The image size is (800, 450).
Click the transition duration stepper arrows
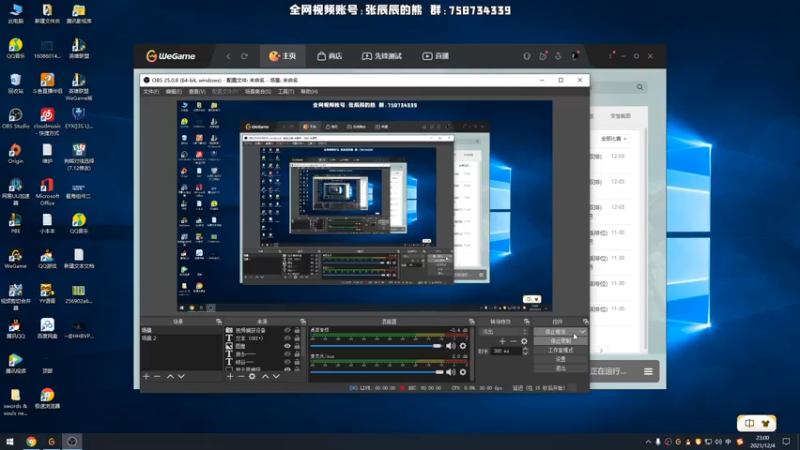click(525, 351)
